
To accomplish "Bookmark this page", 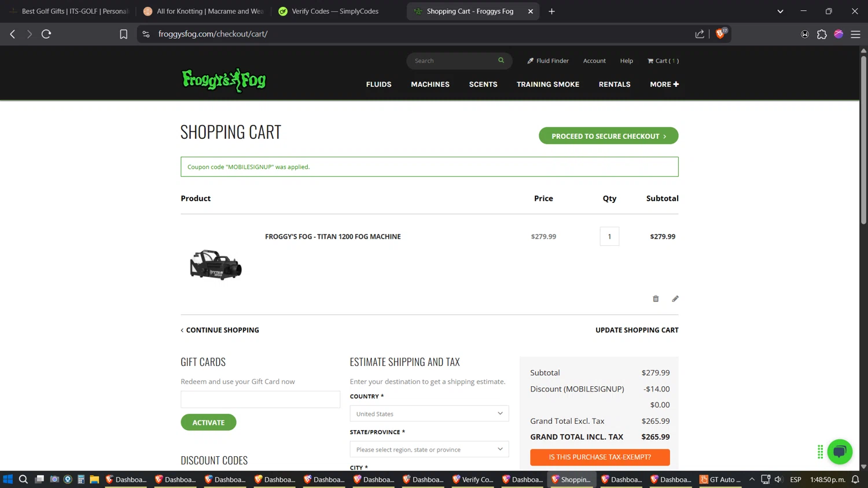I will click(x=123, y=34).
